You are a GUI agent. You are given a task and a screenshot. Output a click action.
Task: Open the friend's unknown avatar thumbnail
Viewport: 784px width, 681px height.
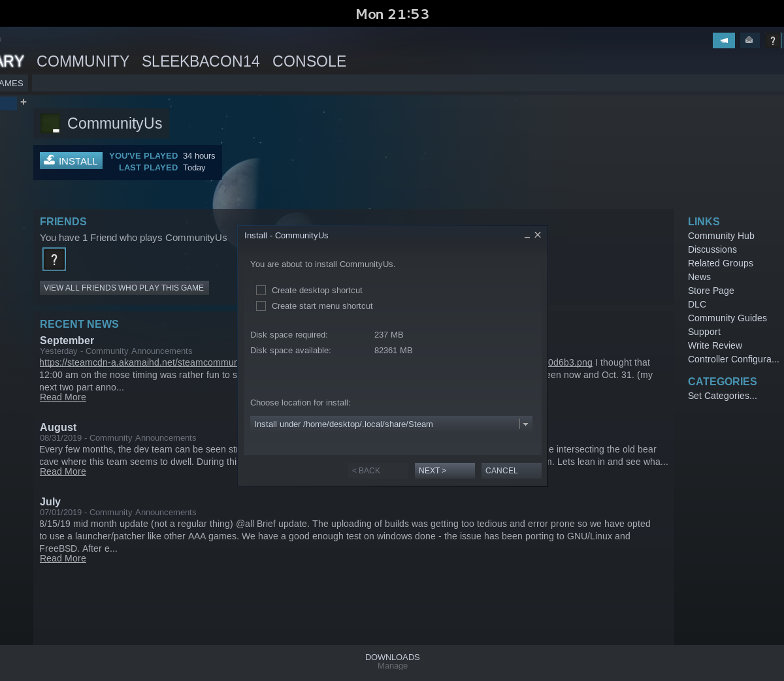[54, 259]
